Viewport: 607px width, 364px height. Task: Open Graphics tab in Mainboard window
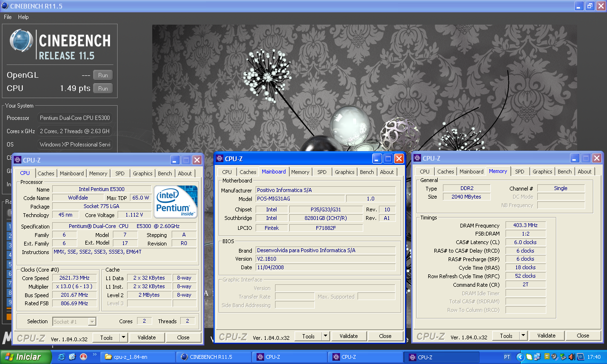pos(345,172)
